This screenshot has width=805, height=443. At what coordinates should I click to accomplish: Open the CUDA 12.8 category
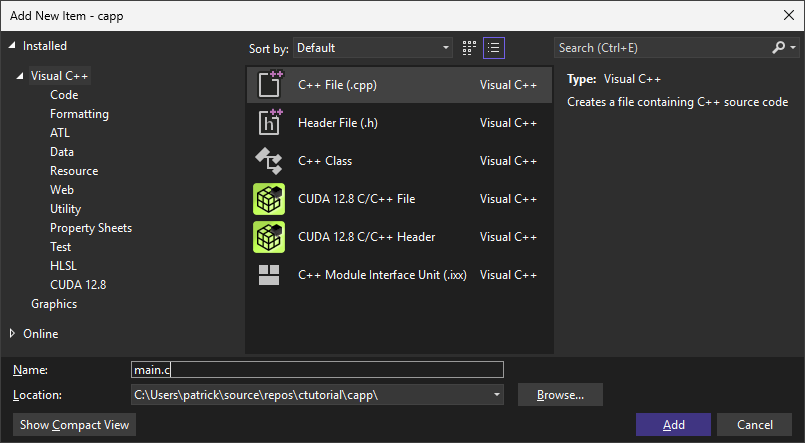coord(78,285)
